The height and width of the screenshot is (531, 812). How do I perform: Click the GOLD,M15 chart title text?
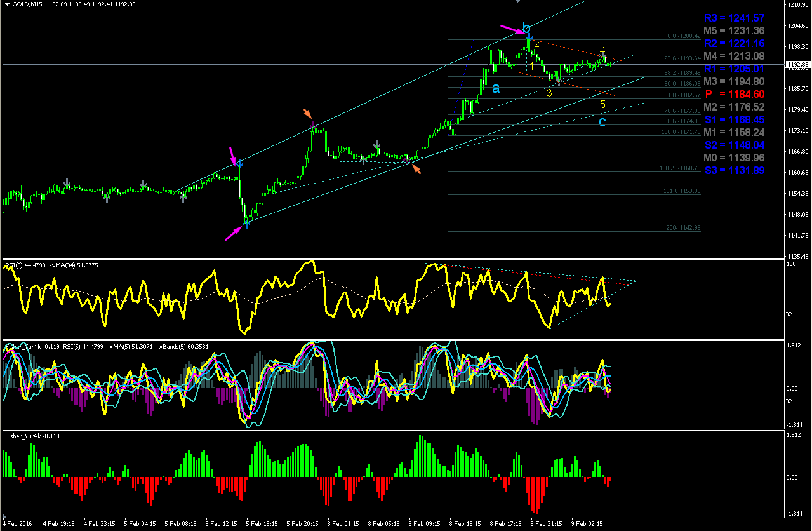pyautogui.click(x=27, y=4)
